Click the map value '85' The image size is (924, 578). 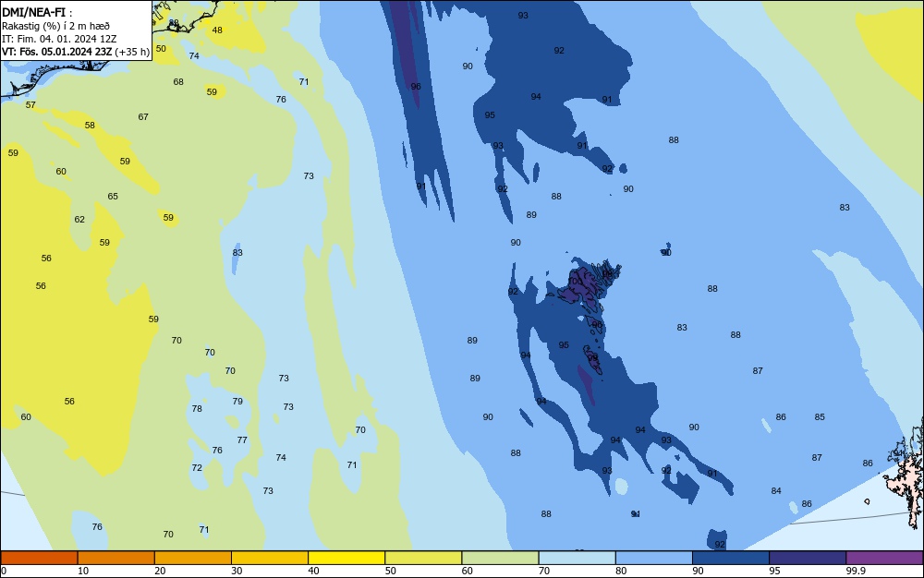820,416
